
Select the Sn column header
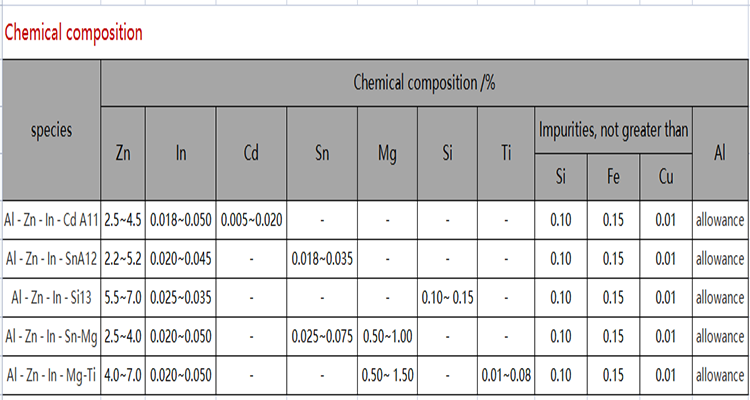(322, 155)
